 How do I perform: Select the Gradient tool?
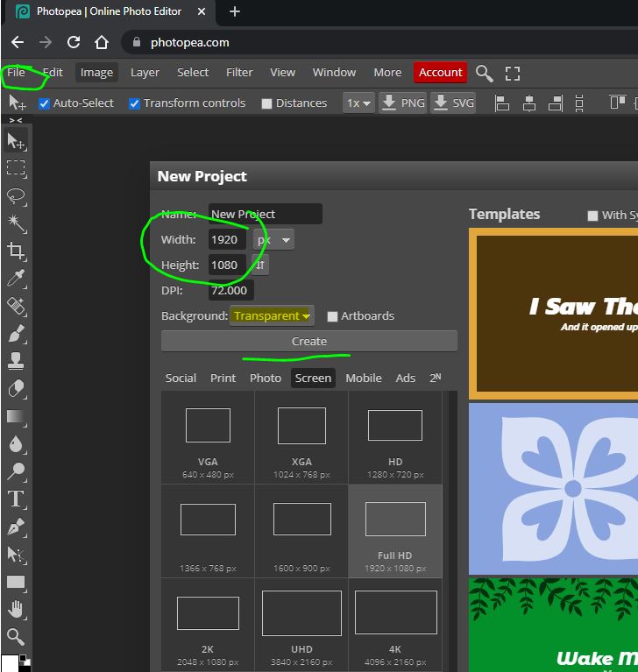16,416
